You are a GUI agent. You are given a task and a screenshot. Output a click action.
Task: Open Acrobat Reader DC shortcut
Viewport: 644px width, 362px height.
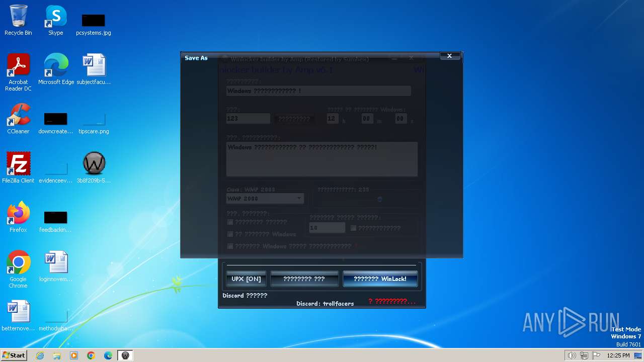coord(18,72)
